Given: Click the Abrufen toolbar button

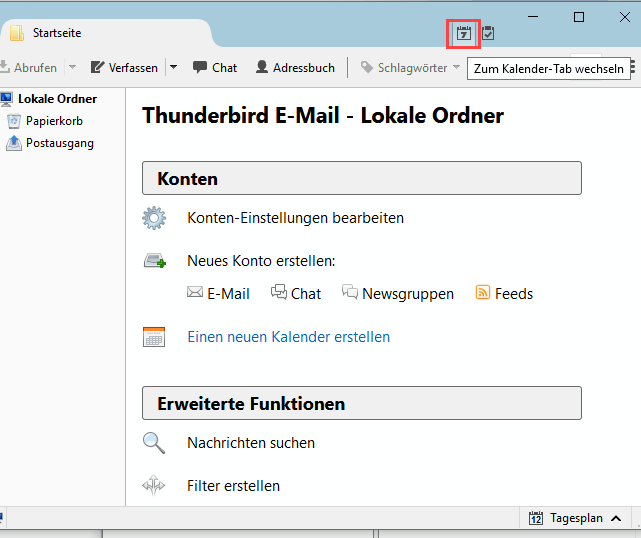Looking at the screenshot, I should coord(29,67).
